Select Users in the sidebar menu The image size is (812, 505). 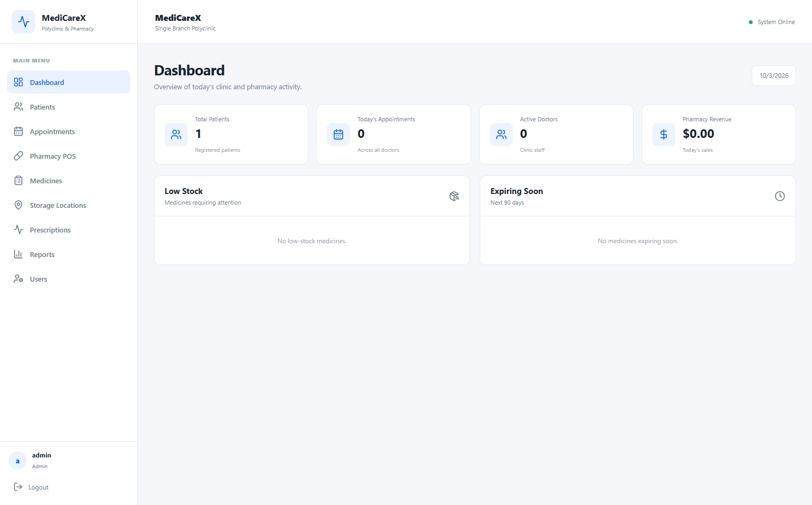[68, 279]
